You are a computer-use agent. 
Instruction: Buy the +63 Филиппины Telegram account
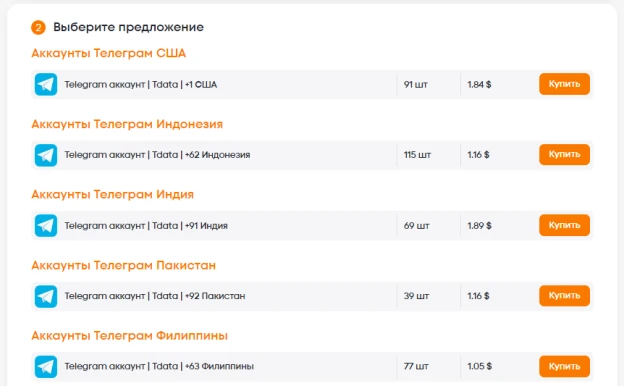click(x=564, y=366)
